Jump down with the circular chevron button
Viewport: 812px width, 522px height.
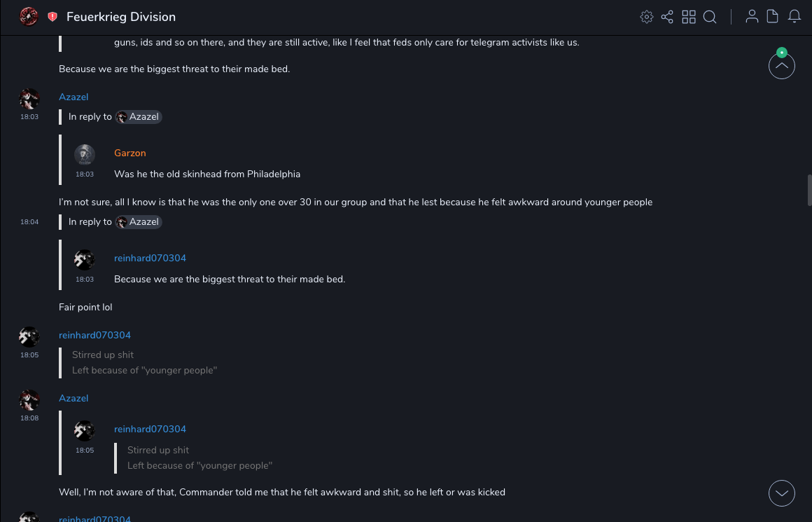781,493
